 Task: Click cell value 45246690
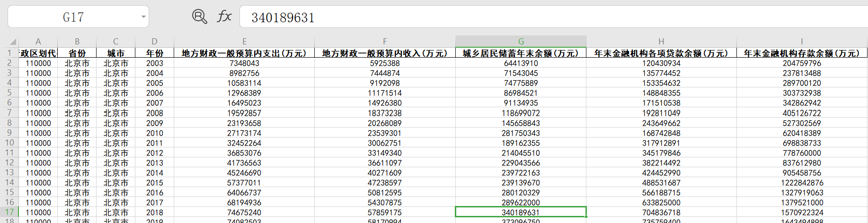click(x=244, y=173)
